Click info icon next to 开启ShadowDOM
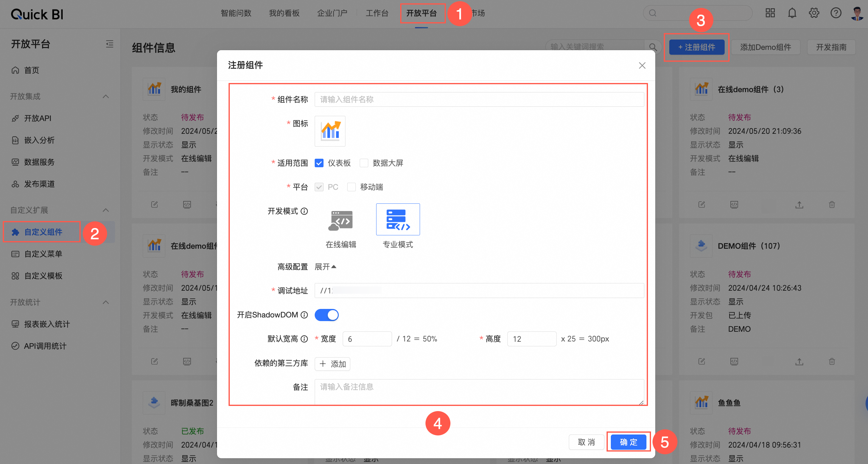Image resolution: width=868 pixels, height=464 pixels. coord(304,315)
